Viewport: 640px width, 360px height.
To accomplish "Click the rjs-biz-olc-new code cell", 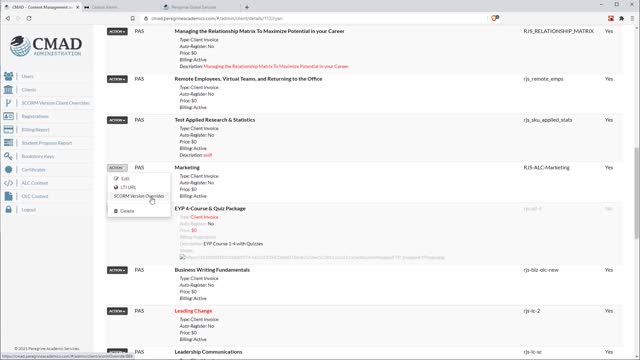I will pyautogui.click(x=541, y=270).
